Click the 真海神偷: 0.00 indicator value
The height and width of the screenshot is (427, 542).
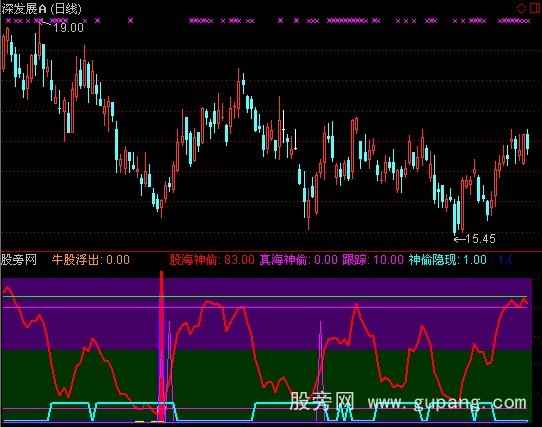[x=299, y=260]
